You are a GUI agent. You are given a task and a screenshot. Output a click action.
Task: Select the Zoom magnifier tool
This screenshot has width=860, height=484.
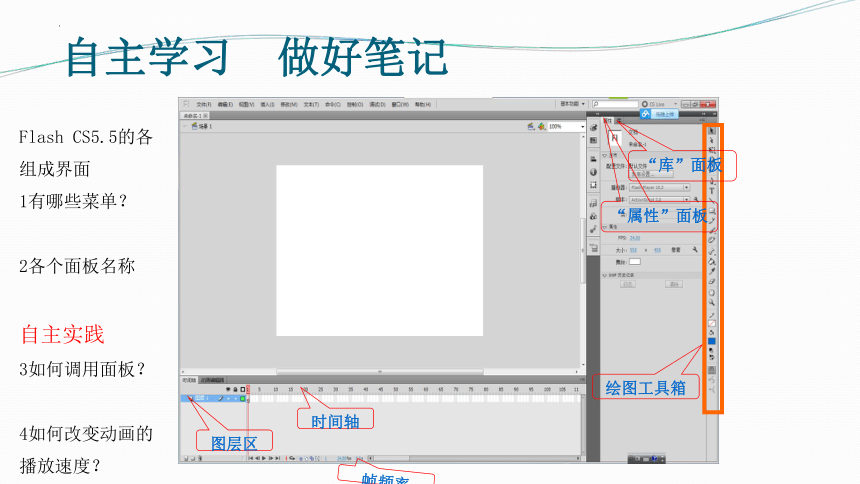(711, 302)
